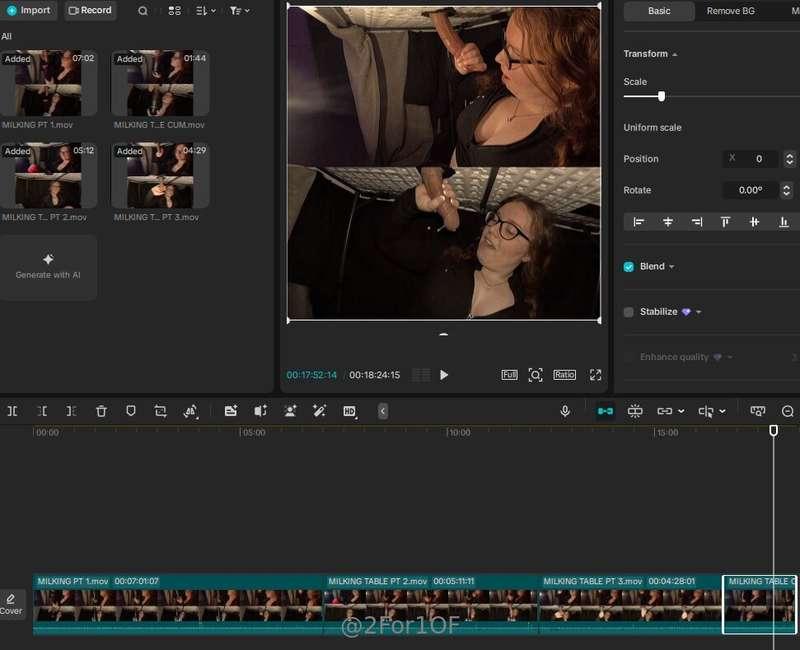Image resolution: width=800 pixels, height=650 pixels.
Task: Click the delete trash icon in timeline toolbar
Action: pyautogui.click(x=101, y=411)
